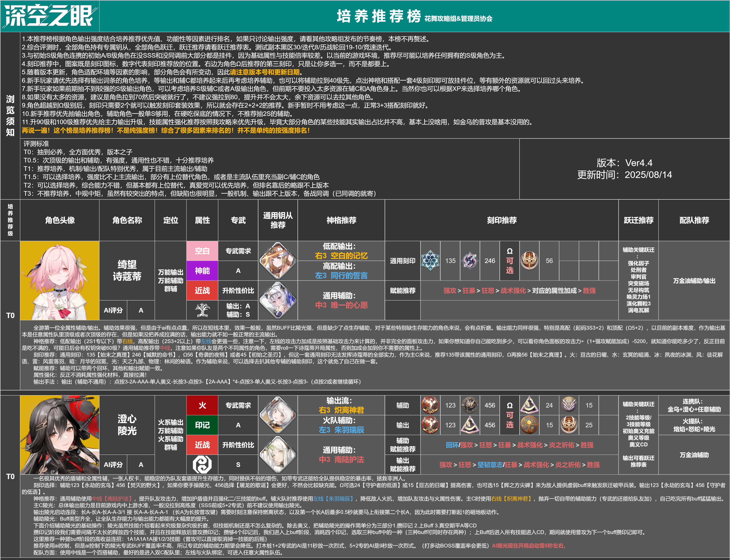Click the 右3 空白的记忆 recommendation
The height and width of the screenshot is (560, 730).
(341, 256)
